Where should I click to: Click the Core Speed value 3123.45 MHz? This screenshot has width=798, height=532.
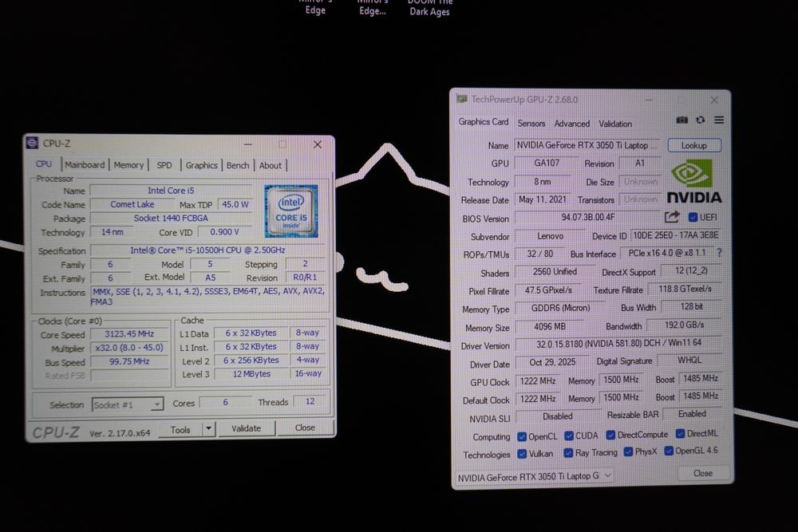coord(129,333)
